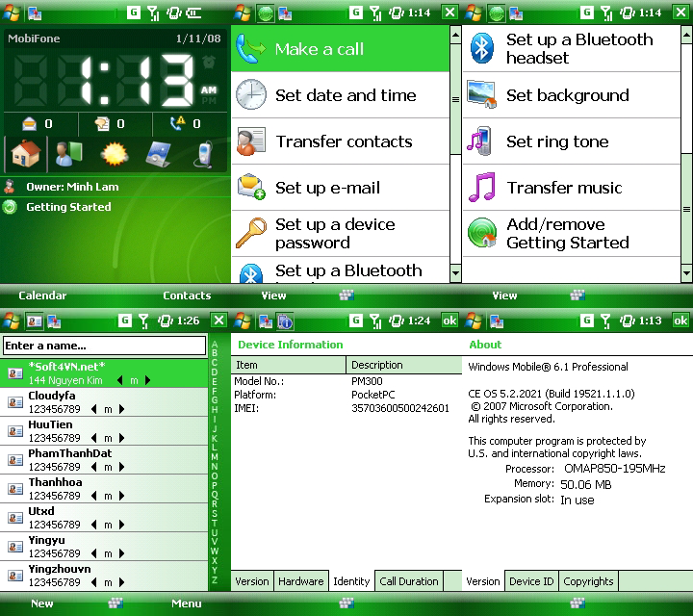The width and height of the screenshot is (693, 616).
Task: Click left arrow on Thanhhoa number type
Action: tap(93, 496)
